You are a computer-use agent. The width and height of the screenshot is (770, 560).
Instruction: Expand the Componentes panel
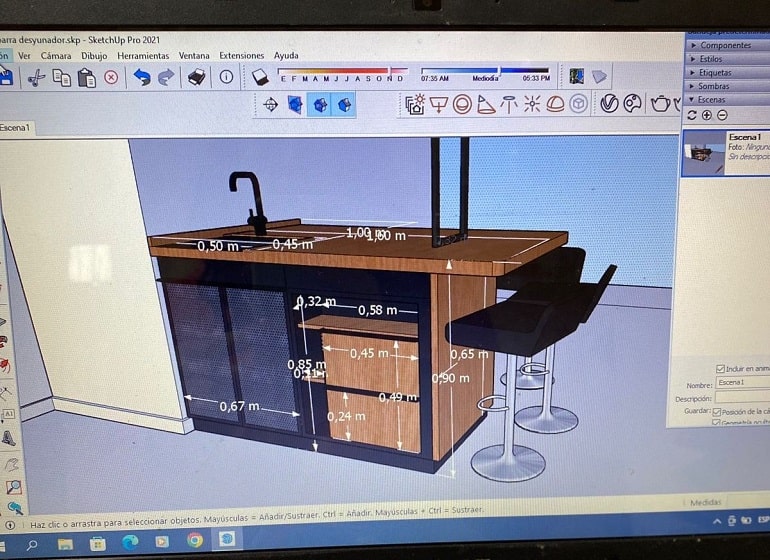click(724, 45)
